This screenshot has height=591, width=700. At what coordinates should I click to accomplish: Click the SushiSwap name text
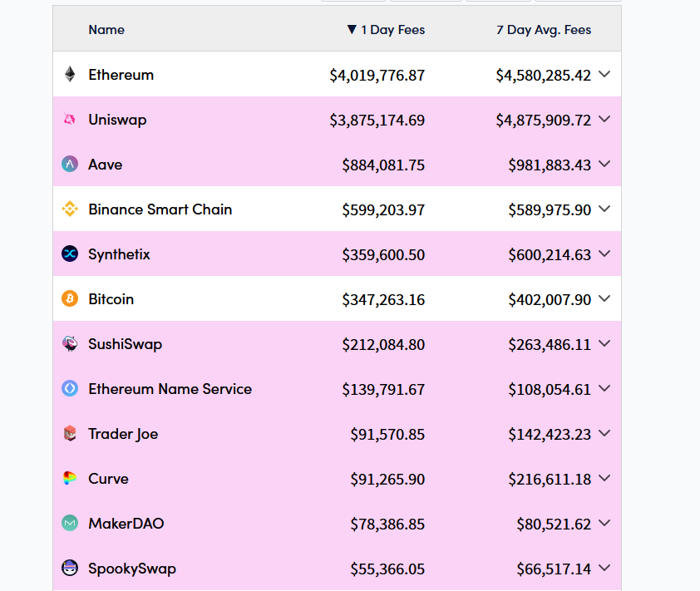125,344
